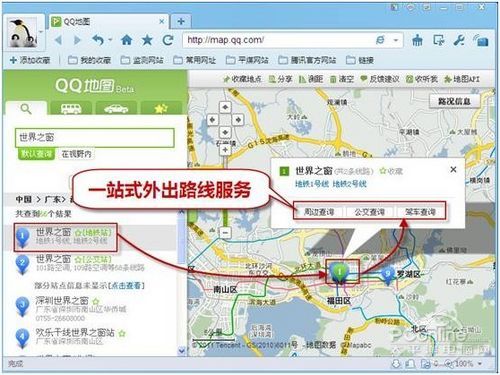
Task: Click the wrench tools icon
Action: [459, 40]
